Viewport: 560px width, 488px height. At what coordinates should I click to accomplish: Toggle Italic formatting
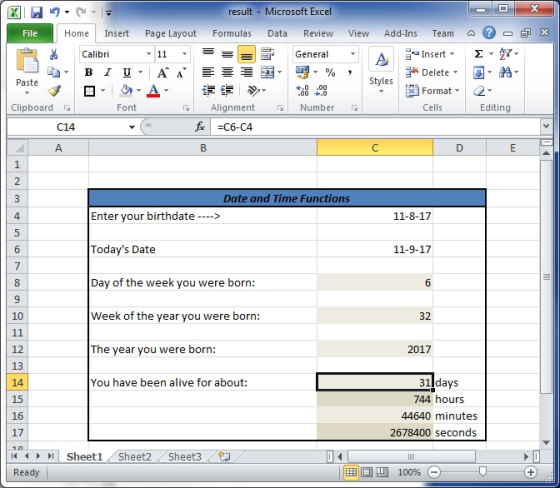coord(108,73)
